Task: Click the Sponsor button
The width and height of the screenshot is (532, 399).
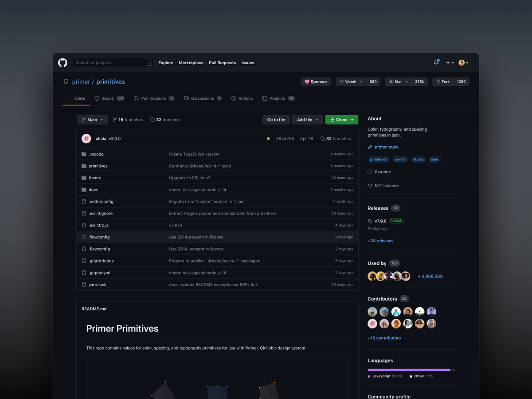Action: click(316, 82)
